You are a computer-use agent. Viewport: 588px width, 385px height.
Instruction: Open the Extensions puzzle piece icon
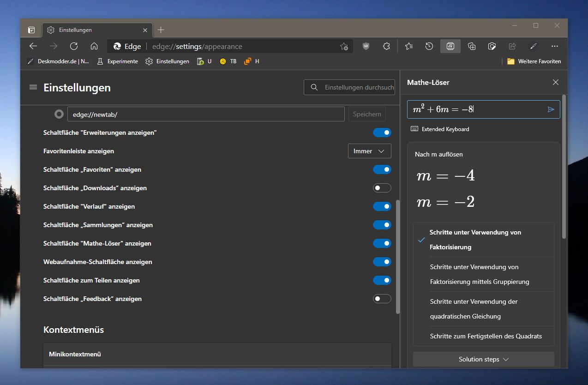tap(387, 46)
